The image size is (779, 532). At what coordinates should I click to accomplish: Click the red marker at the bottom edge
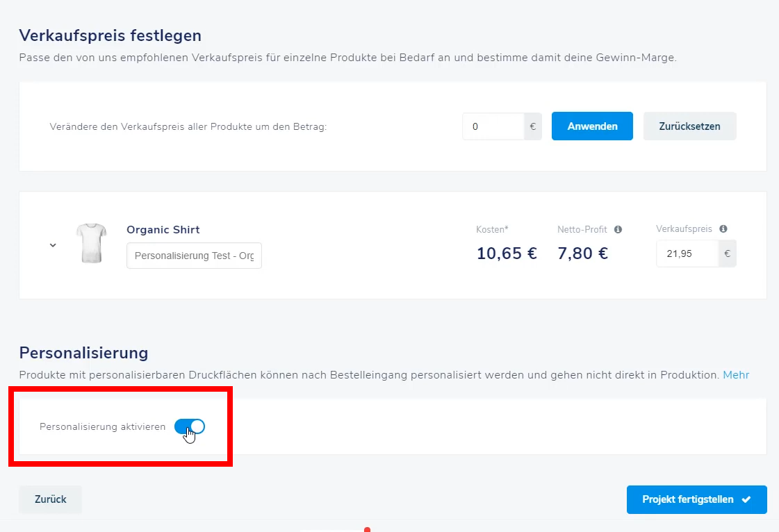[367, 529]
